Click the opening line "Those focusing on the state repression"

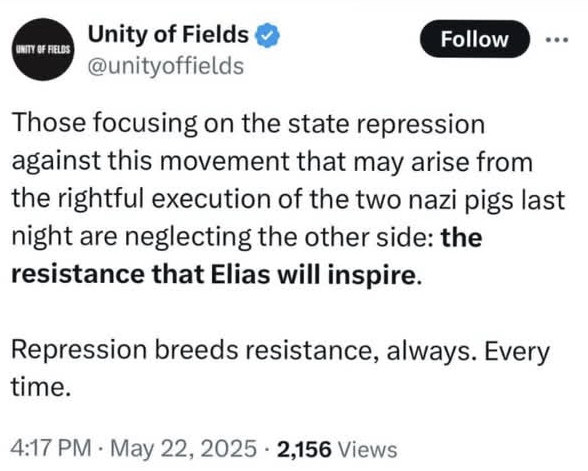tap(248, 123)
